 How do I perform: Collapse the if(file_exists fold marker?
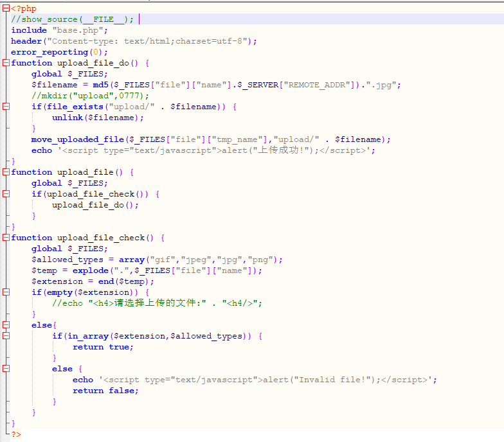(6, 107)
